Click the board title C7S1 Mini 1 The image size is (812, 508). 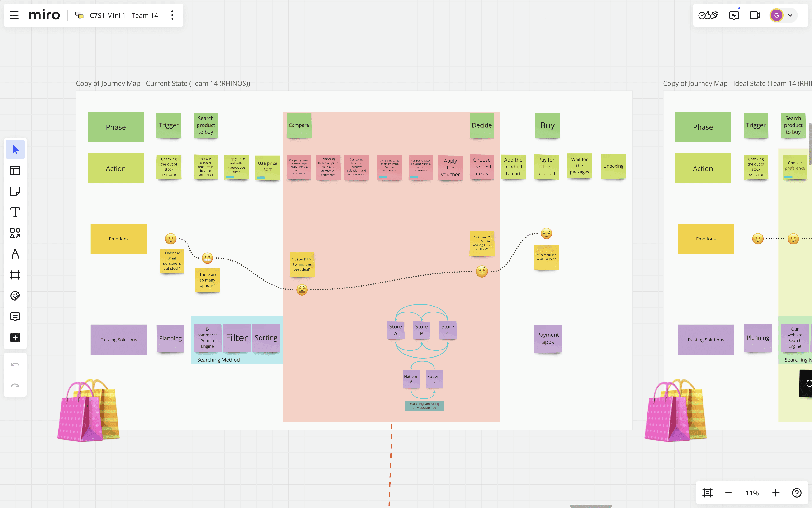coord(123,15)
